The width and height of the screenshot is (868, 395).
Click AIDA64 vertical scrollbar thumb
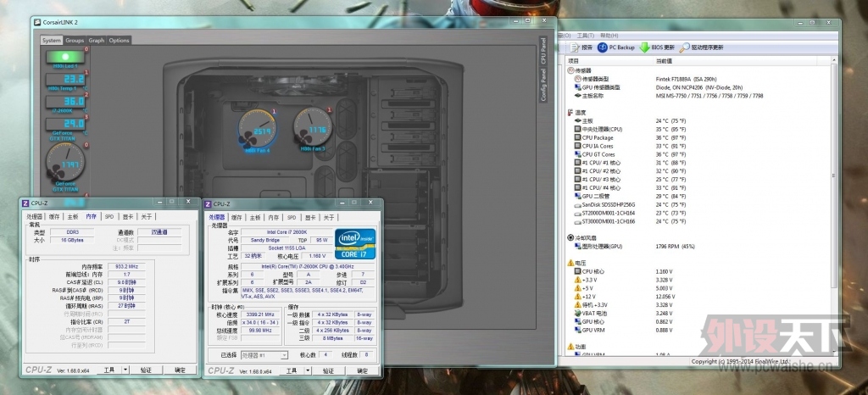tap(834, 176)
